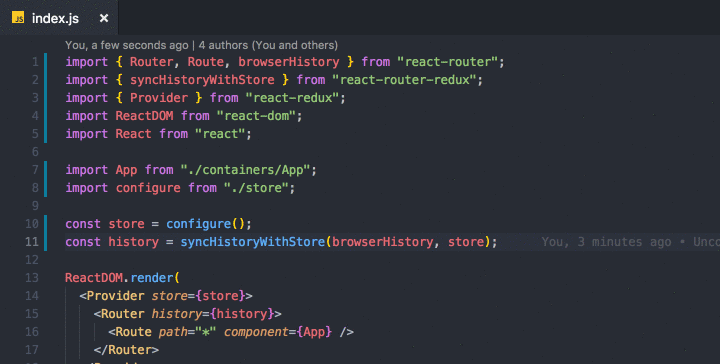
Task: Click line number 1 in gutter
Action: pyautogui.click(x=35, y=62)
